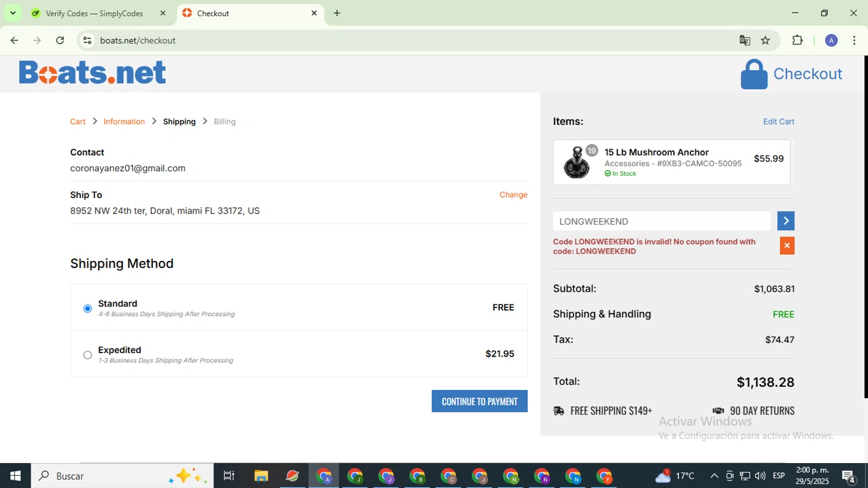Click the coronayanez01@gmail.com contact email
868x488 pixels.
(128, 168)
